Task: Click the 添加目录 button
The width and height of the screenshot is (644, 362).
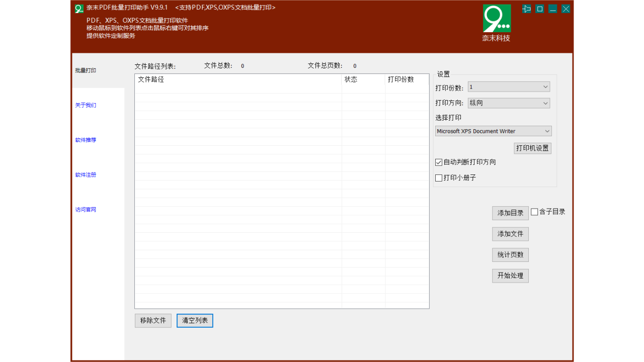Action: (x=510, y=213)
